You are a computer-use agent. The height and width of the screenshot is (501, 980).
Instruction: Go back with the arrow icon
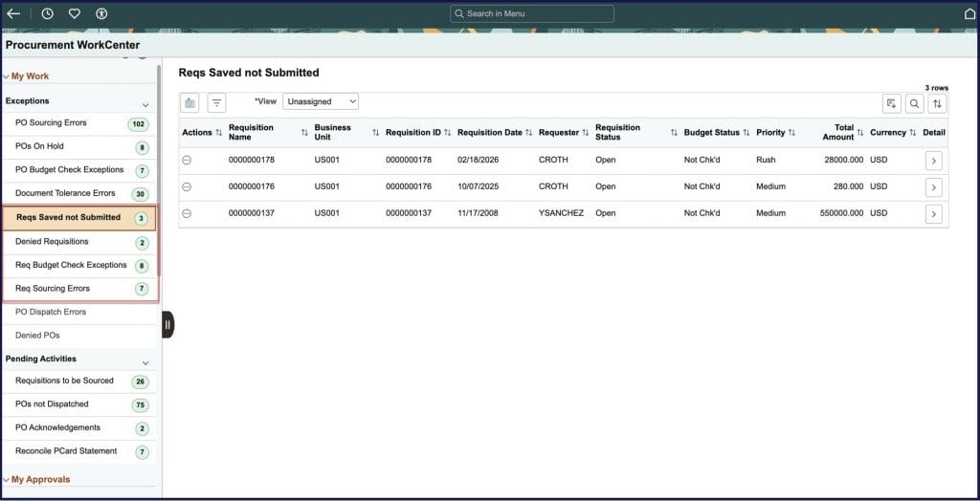click(x=13, y=13)
